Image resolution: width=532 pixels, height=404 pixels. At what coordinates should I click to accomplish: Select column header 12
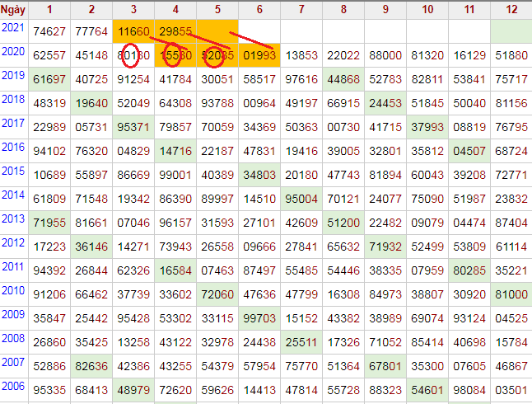[511, 9]
